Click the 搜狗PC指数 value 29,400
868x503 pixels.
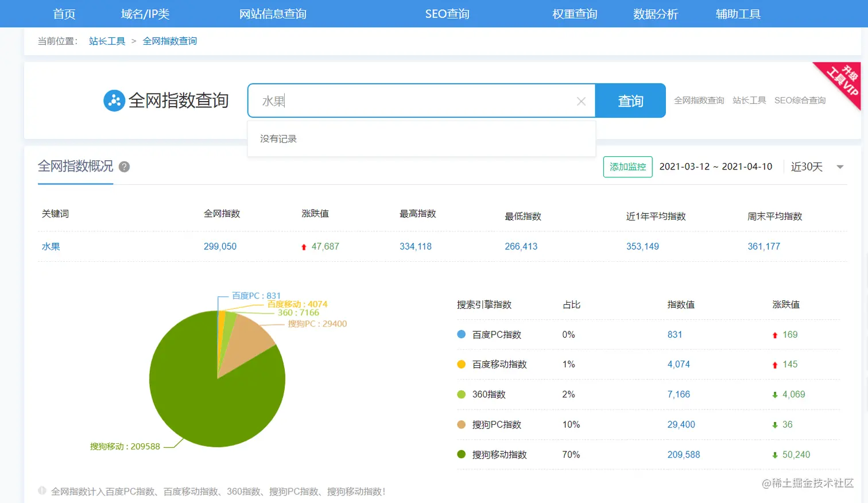[681, 424]
